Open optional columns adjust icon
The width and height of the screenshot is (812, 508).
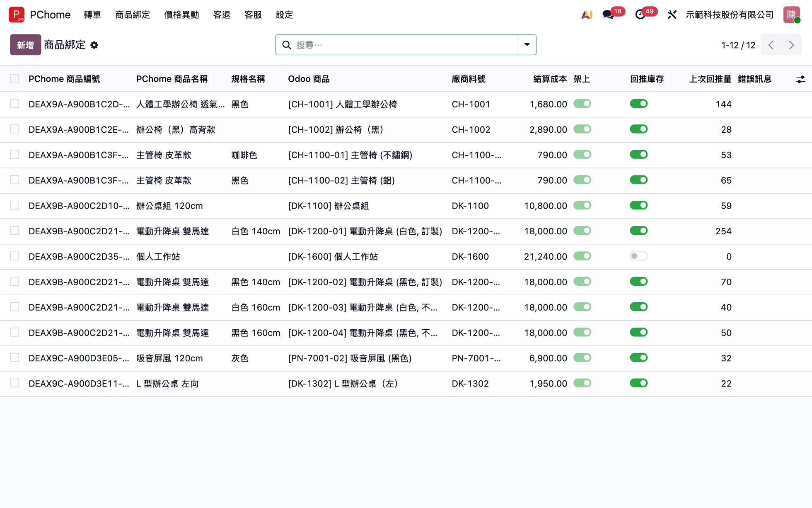800,79
